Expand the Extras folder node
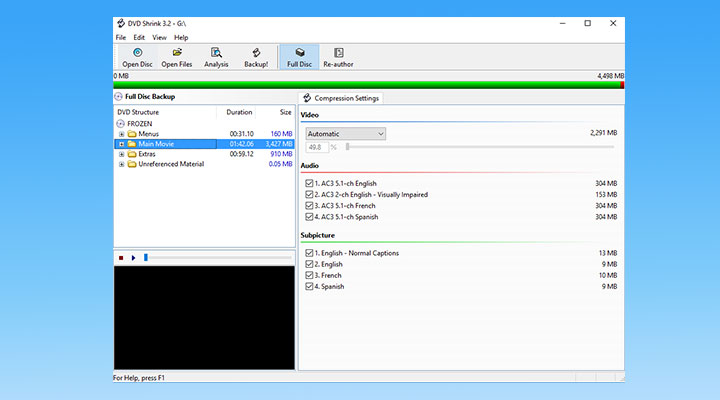 pos(122,154)
